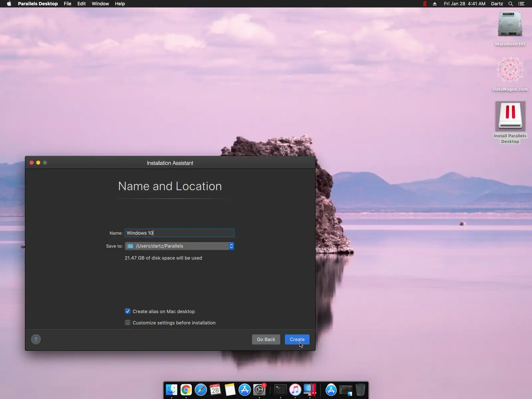Launch Google Chrome from the Dock
This screenshot has width=532, height=399.
186,390
